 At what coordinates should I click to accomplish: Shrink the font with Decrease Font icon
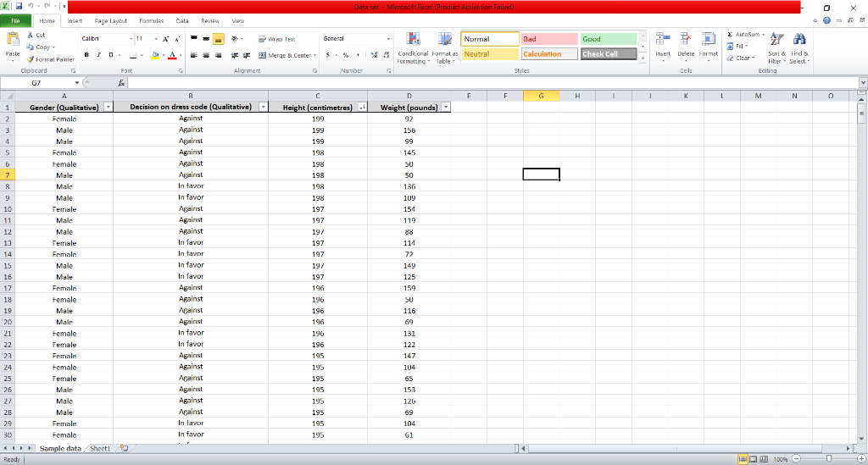(x=177, y=39)
